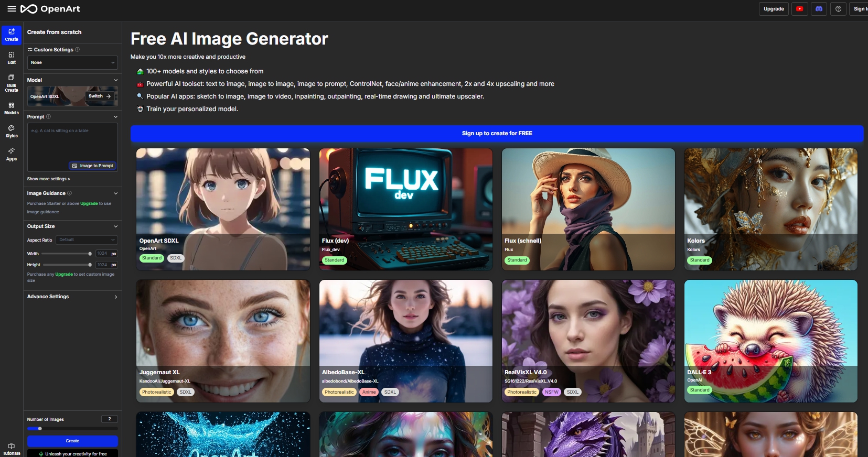
Task: Click the purple dragon thumbnail
Action: pos(588,434)
